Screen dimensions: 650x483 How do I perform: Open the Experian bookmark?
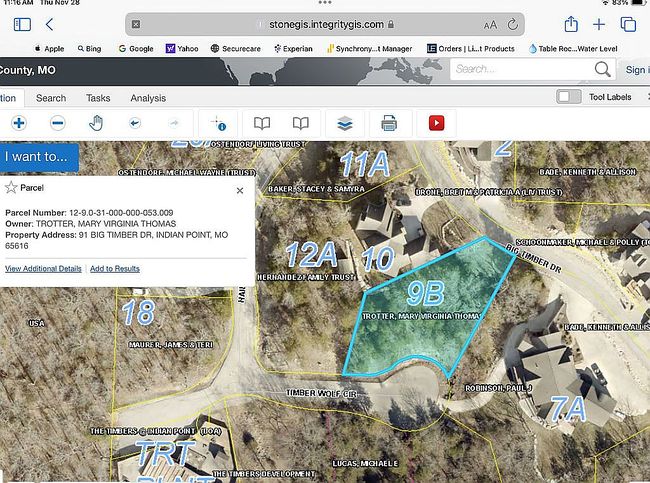(x=293, y=49)
